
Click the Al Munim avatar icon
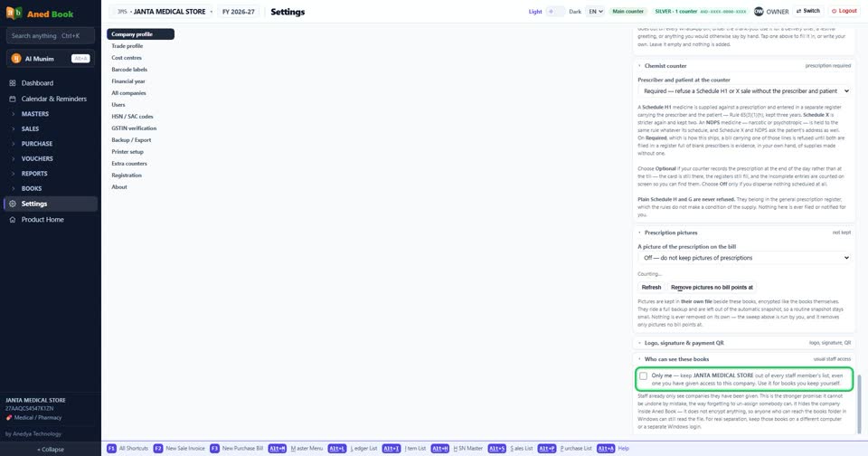coord(16,59)
